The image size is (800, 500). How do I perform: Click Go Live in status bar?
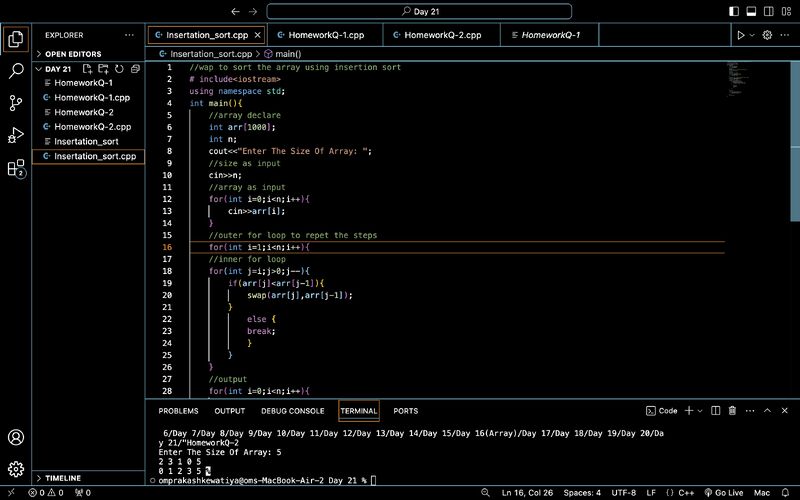[723, 493]
